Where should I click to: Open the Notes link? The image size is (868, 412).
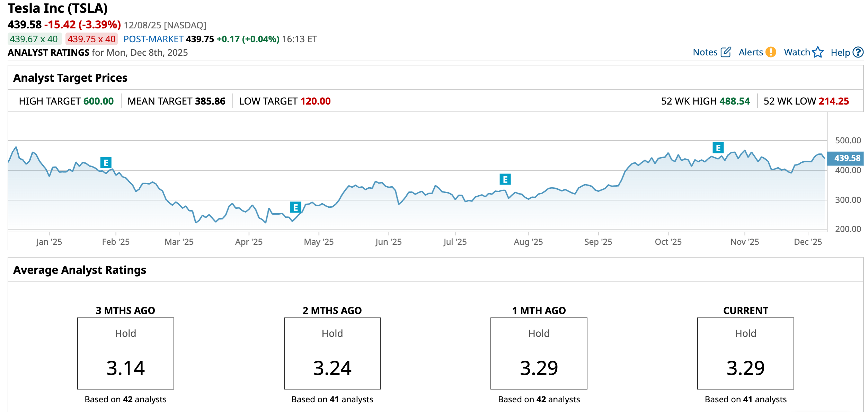[x=705, y=52]
